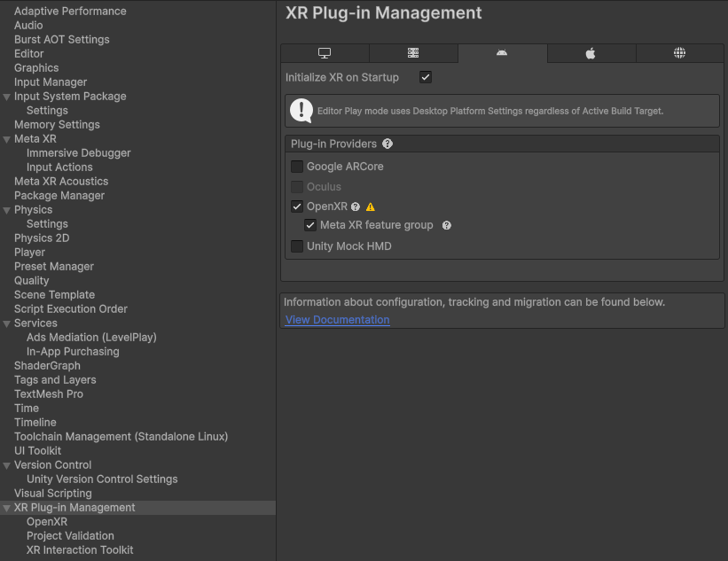Select Input Manager
The image size is (728, 561).
tap(51, 82)
